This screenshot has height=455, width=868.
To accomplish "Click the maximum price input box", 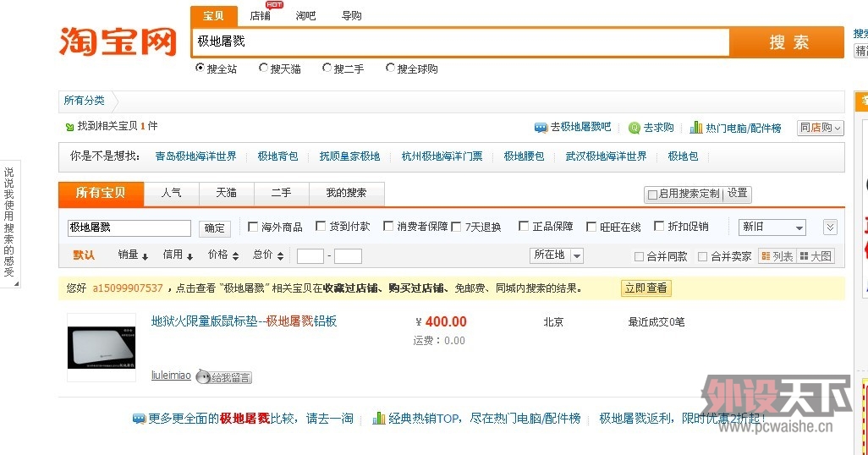I will (x=349, y=256).
